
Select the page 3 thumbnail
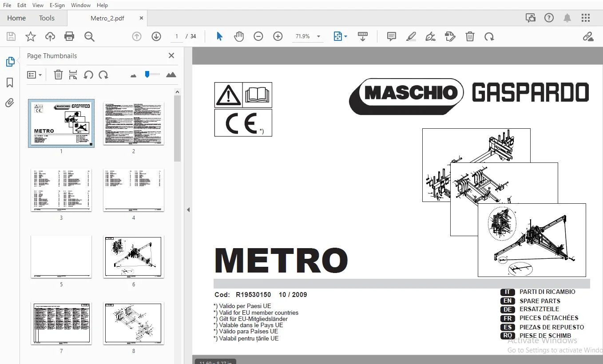(x=61, y=190)
